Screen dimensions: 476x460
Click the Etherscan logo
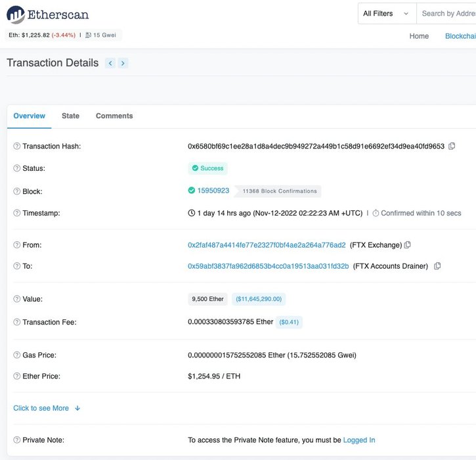tap(48, 14)
